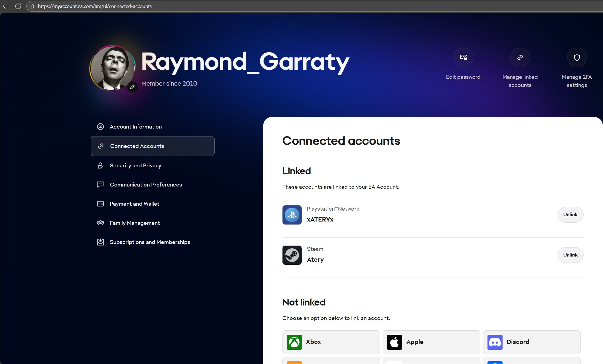Open Family Management section
The image size is (603, 364).
coord(135,223)
